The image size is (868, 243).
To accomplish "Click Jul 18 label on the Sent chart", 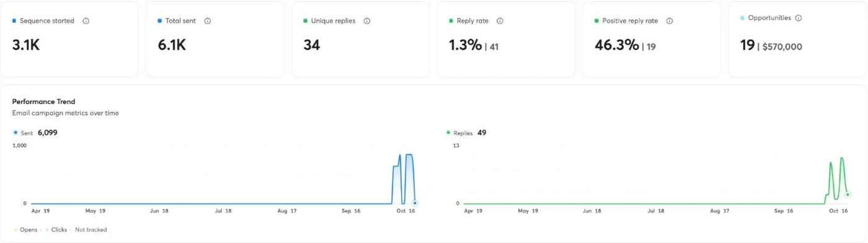I will [223, 211].
